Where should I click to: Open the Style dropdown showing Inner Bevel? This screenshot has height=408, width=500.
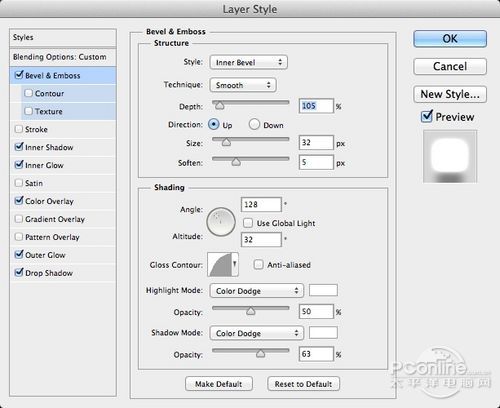pyautogui.click(x=248, y=62)
